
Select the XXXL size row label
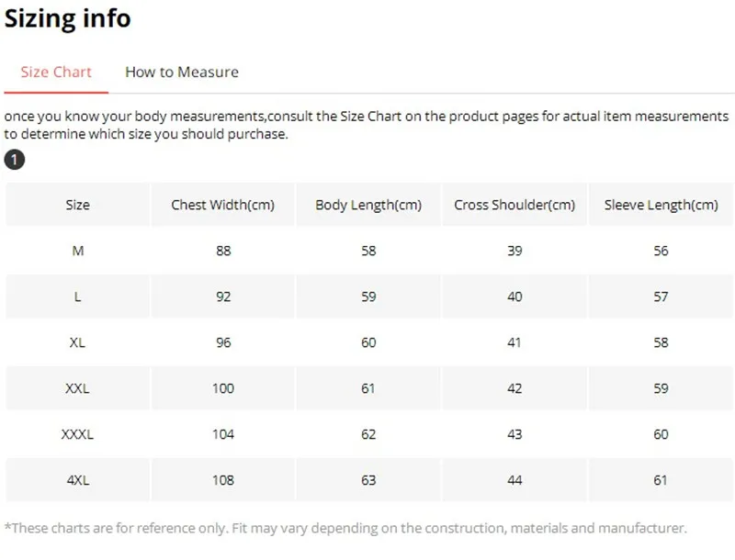point(77,434)
